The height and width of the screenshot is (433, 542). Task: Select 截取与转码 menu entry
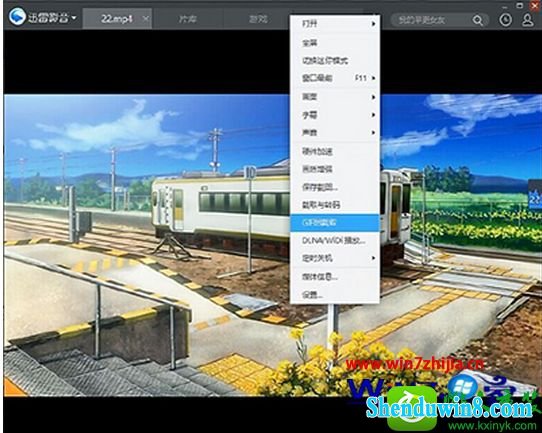[335, 205]
